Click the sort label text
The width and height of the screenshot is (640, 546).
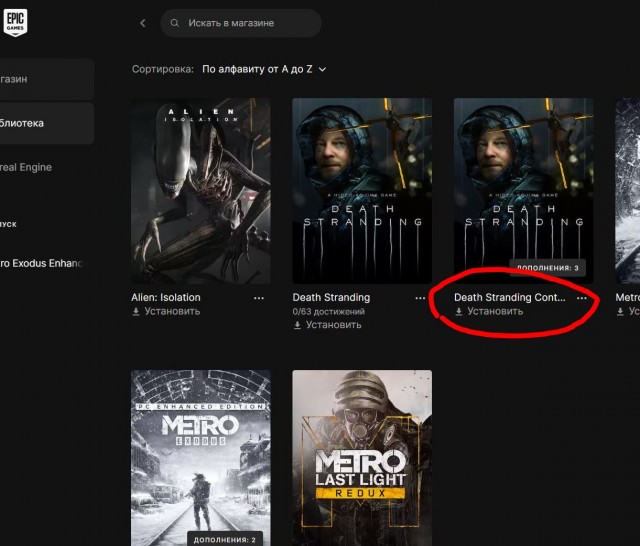click(162, 69)
